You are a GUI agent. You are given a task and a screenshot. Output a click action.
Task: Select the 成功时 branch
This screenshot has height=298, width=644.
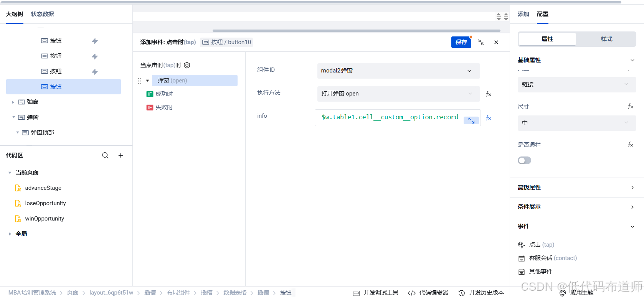tap(160, 94)
